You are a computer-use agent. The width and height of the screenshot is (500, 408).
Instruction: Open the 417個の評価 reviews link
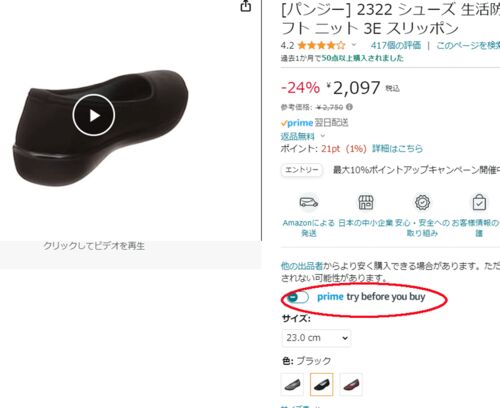[x=396, y=45]
